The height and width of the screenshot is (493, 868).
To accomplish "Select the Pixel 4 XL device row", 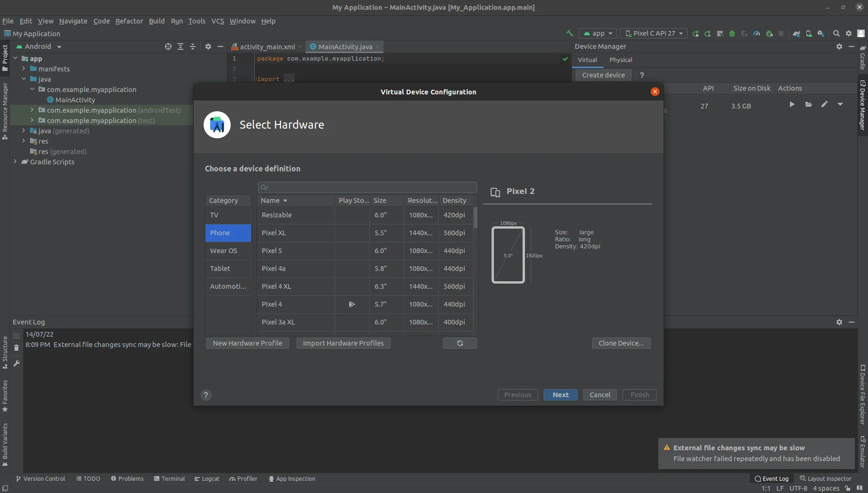I will [276, 286].
